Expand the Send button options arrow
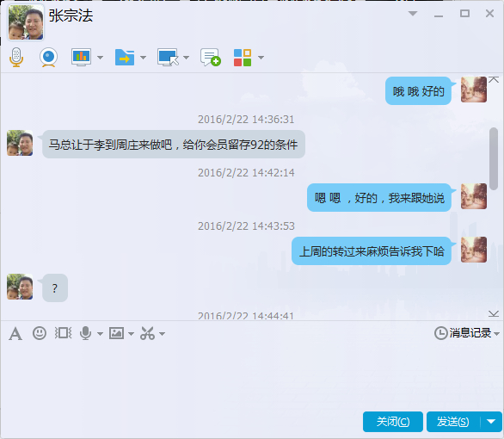The height and width of the screenshot is (439, 504). point(491,421)
